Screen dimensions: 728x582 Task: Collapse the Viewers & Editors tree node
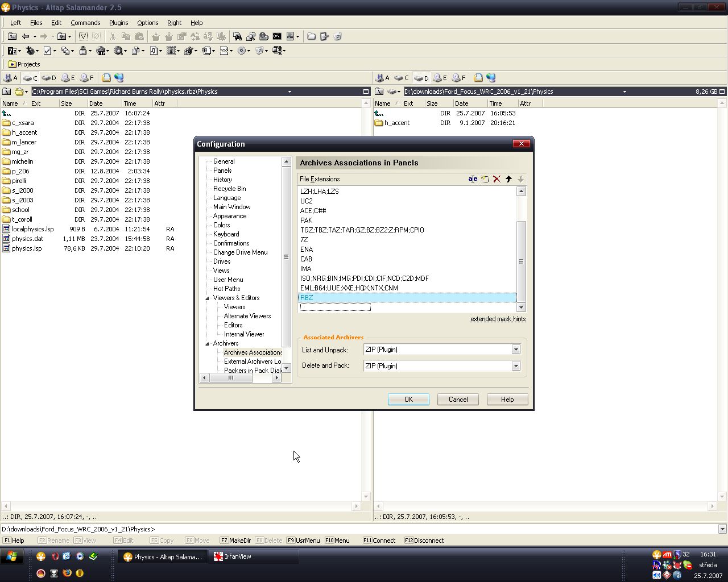pyautogui.click(x=207, y=298)
